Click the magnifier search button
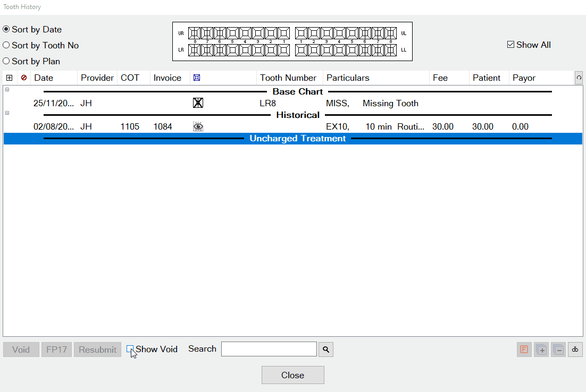 point(326,350)
